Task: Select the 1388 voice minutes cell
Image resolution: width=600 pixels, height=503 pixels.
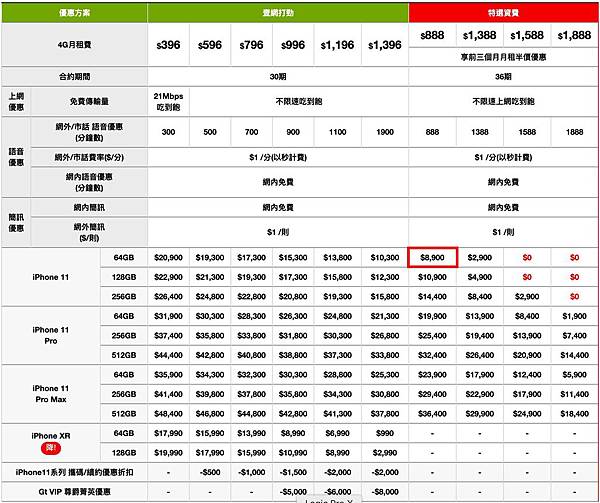Action: [479, 132]
